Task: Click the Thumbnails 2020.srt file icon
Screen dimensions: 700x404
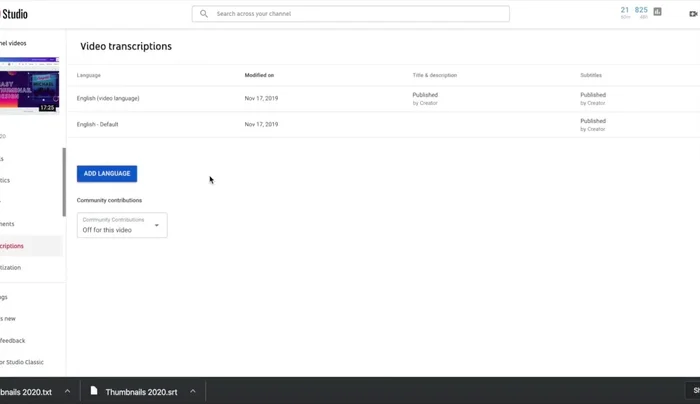Action: click(94, 391)
